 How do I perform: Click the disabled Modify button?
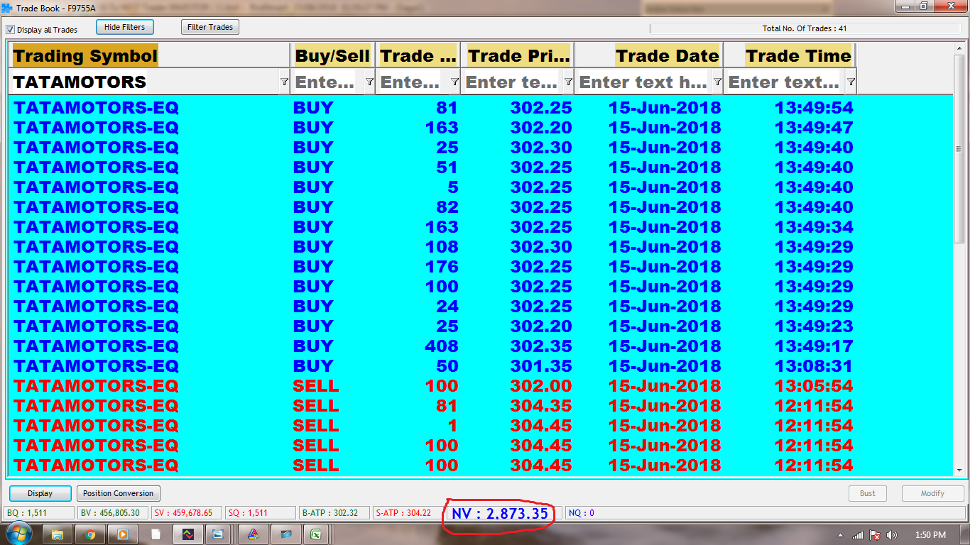tap(932, 493)
